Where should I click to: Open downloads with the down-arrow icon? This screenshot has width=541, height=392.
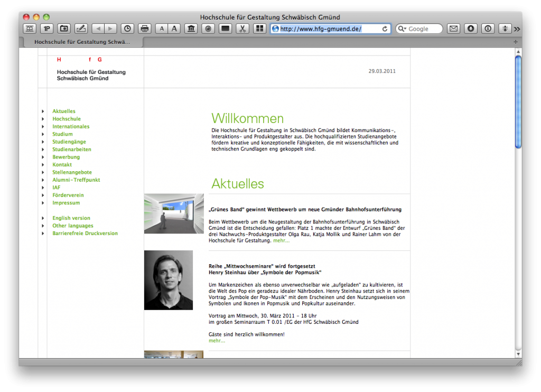[471, 29]
